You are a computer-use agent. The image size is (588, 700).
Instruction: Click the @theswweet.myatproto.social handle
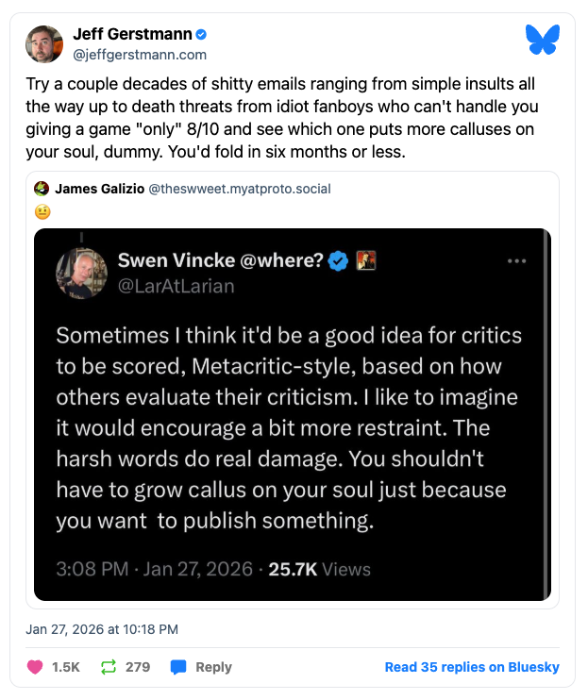coord(240,189)
